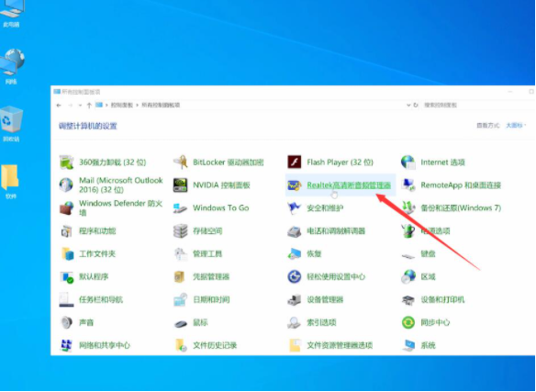
Task: Open 安全和维护 flag icon
Action: coord(294,208)
